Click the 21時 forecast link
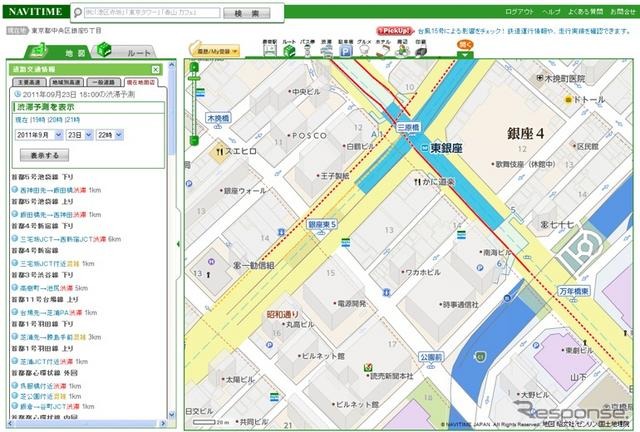Screen dimensions: 640x432 coord(73,120)
